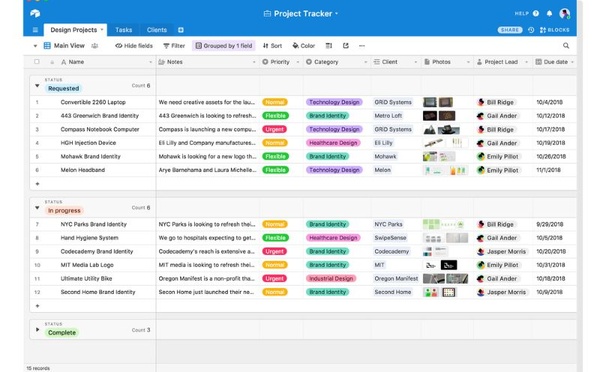Switch to the Clients tab
Screen dimensions: 600x372
(157, 30)
